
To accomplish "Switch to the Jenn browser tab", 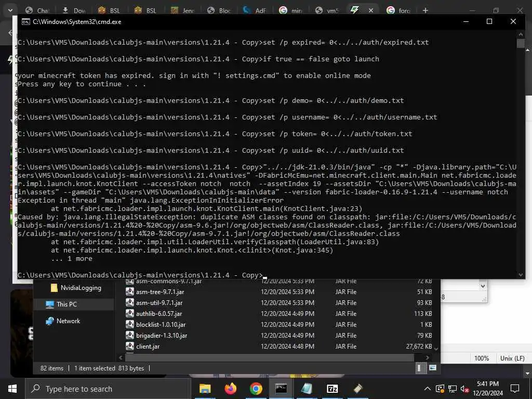I will [x=182, y=10].
